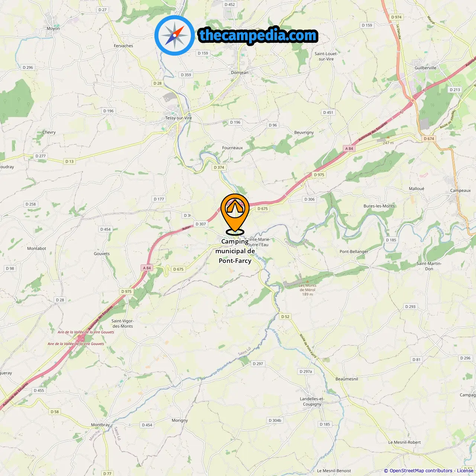476x476 pixels.
Task: Click the Landelles-et-Coupigny place label
Action: pos(312,402)
